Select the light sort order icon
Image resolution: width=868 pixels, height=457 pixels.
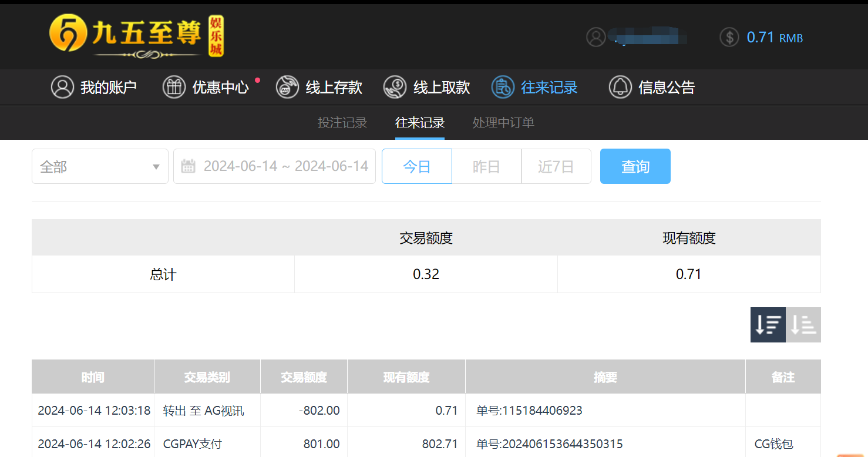[803, 325]
